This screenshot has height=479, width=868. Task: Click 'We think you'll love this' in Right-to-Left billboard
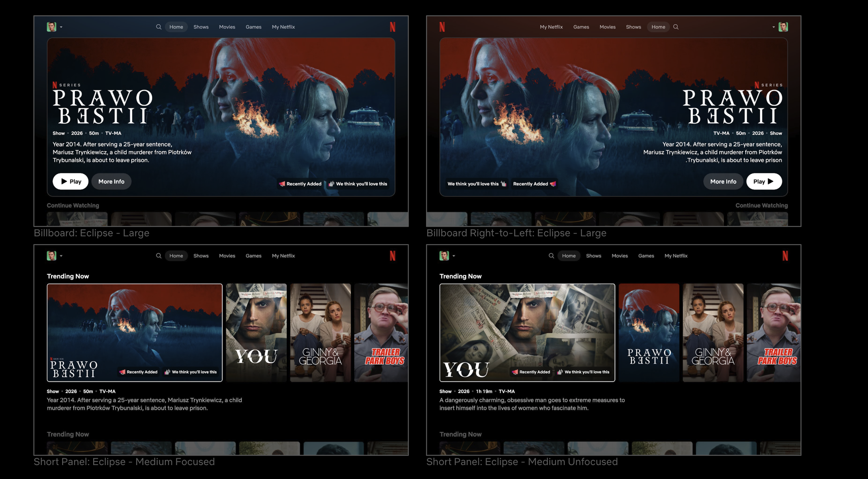(477, 184)
